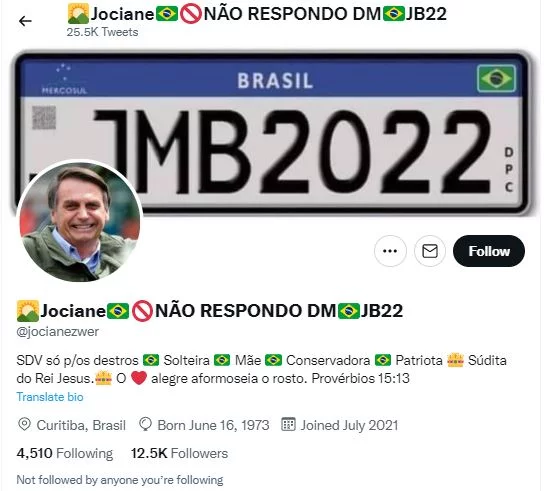Click the profile display name above the handle
The height and width of the screenshot is (491, 544).
click(x=210, y=311)
